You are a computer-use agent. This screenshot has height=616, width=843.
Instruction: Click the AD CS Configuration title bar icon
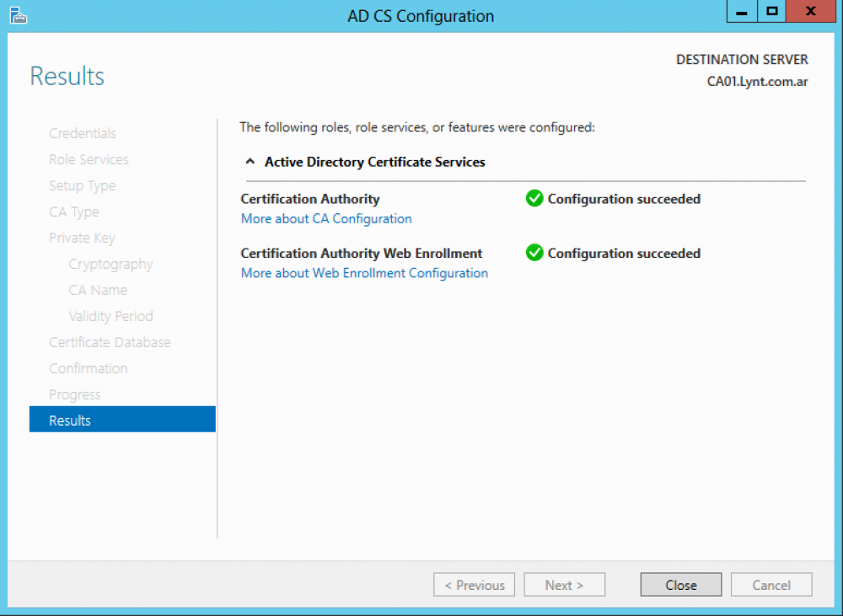[x=18, y=14]
